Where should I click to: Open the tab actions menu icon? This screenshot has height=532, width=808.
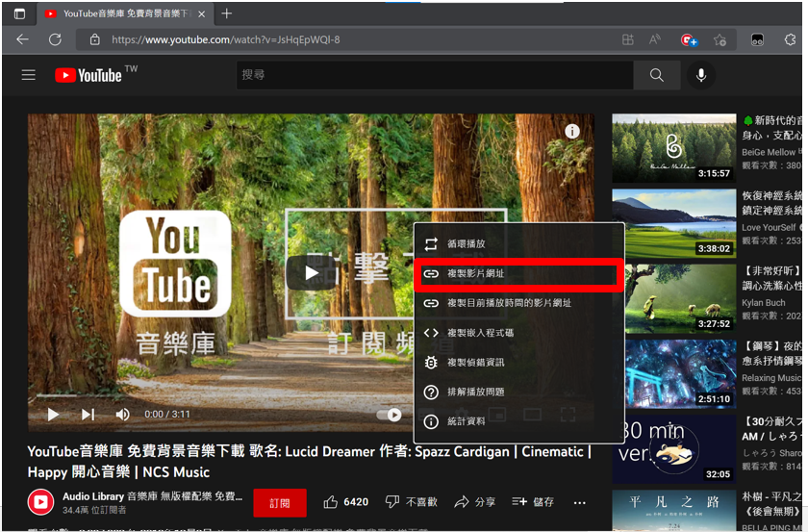click(x=19, y=13)
